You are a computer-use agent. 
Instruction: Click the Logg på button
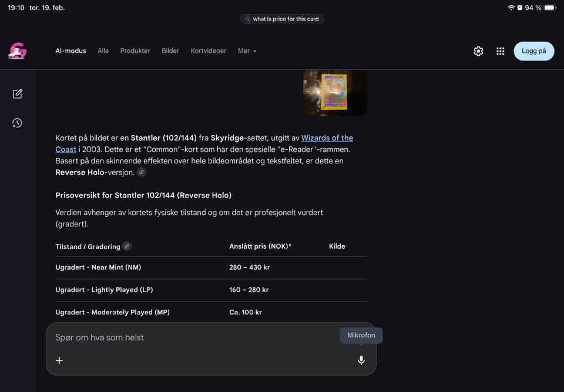coord(534,51)
